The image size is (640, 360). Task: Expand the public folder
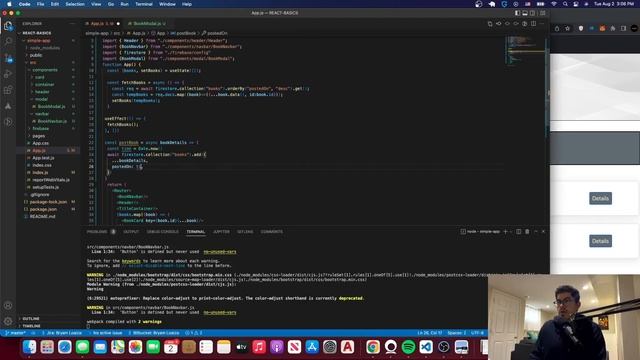coord(36,55)
